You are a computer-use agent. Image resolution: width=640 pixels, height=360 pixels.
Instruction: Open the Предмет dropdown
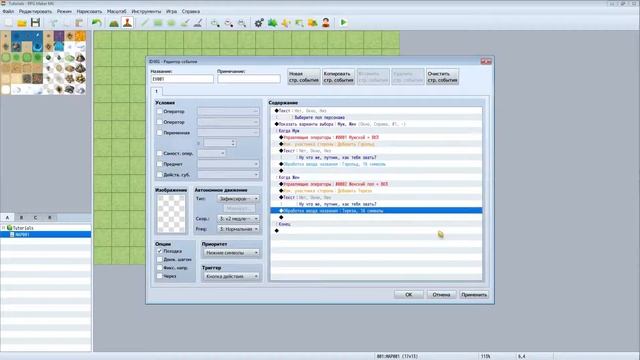click(228, 164)
